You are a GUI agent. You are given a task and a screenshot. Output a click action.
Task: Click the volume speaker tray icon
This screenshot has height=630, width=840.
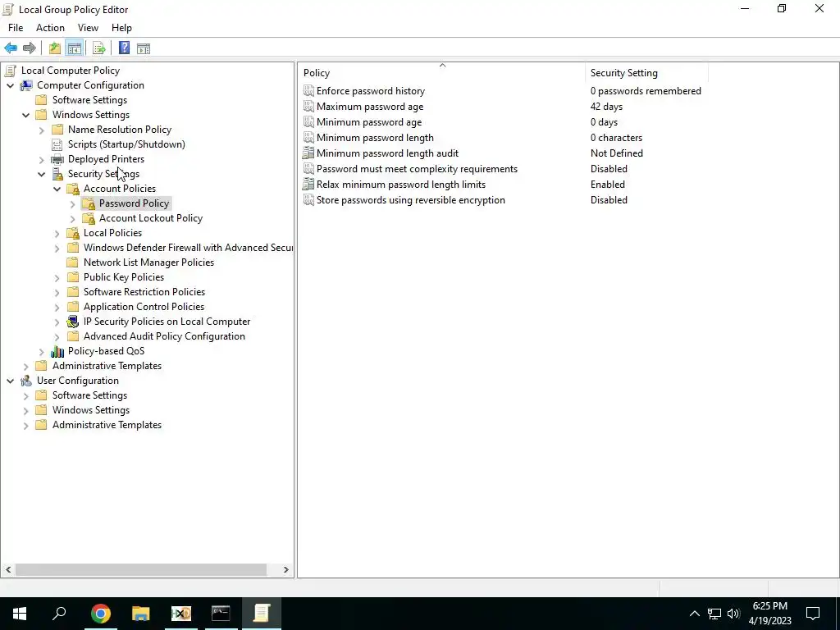pyautogui.click(x=733, y=614)
